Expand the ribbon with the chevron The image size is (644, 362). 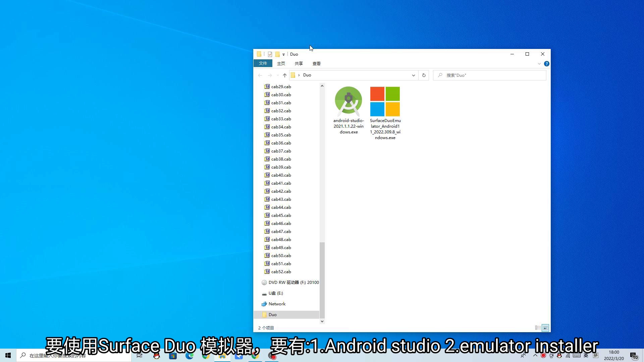click(x=539, y=64)
